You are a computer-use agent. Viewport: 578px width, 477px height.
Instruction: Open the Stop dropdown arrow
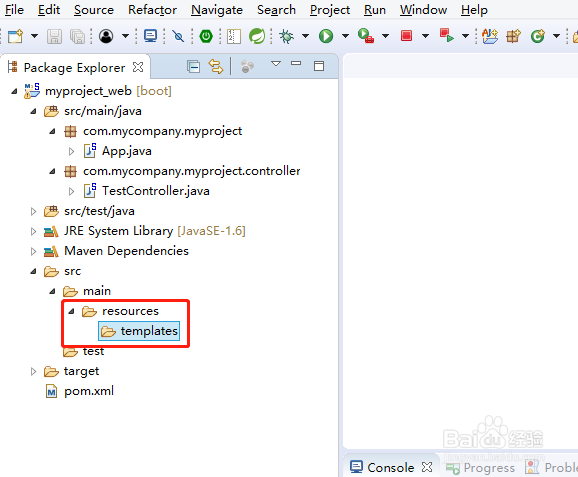coord(425,36)
